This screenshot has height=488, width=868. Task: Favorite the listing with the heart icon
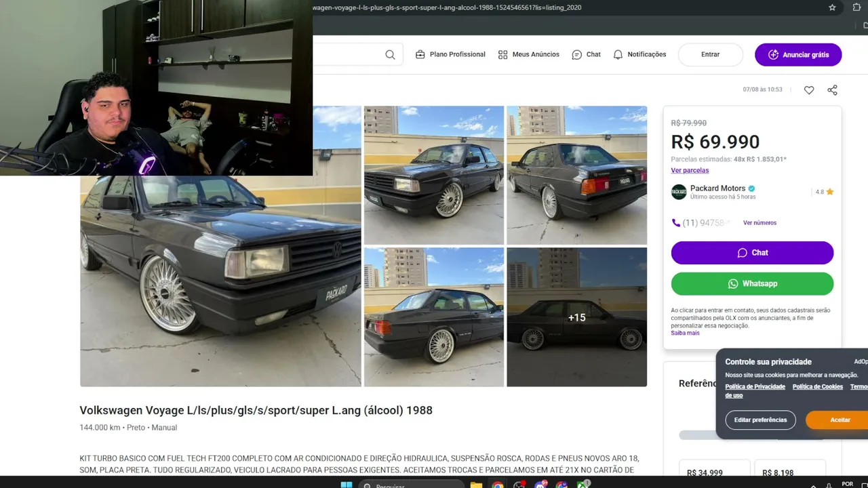(809, 90)
